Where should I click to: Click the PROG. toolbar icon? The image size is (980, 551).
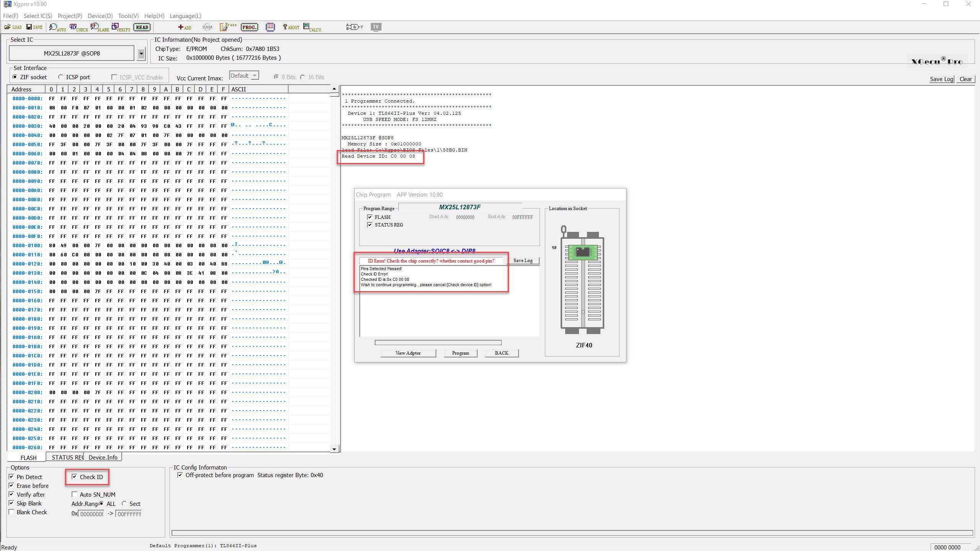(x=249, y=27)
